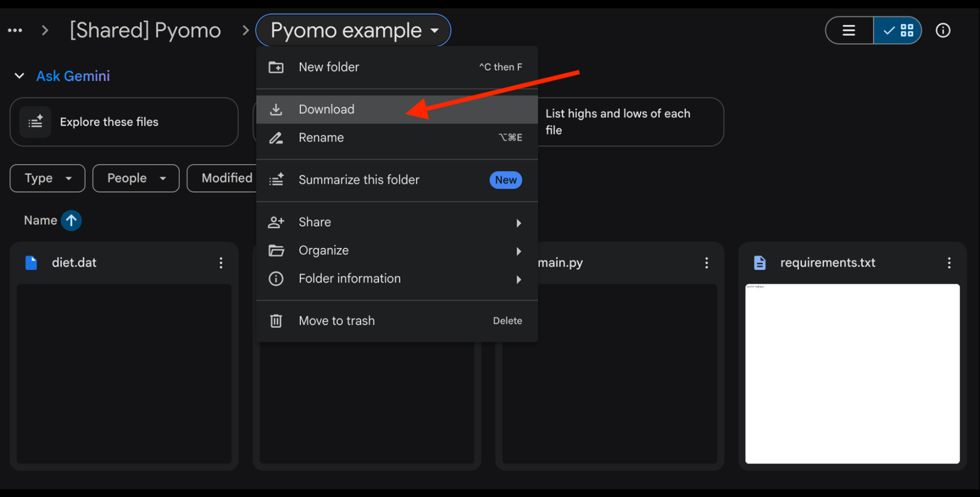Open more actions for main.py

tap(706, 262)
